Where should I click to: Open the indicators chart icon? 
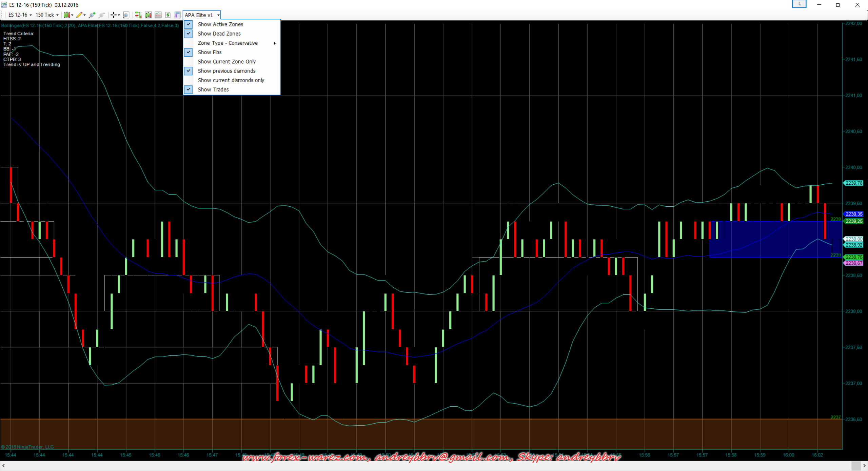tap(158, 15)
